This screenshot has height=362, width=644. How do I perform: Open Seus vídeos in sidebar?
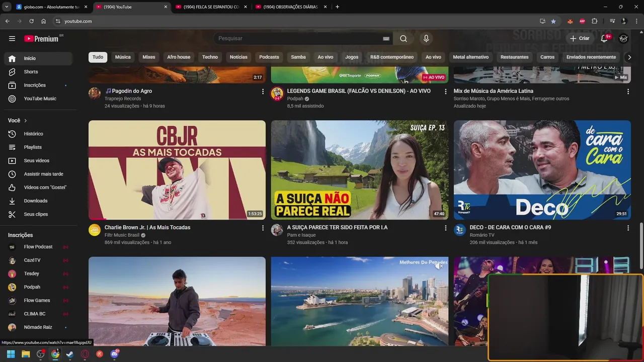(x=38, y=160)
